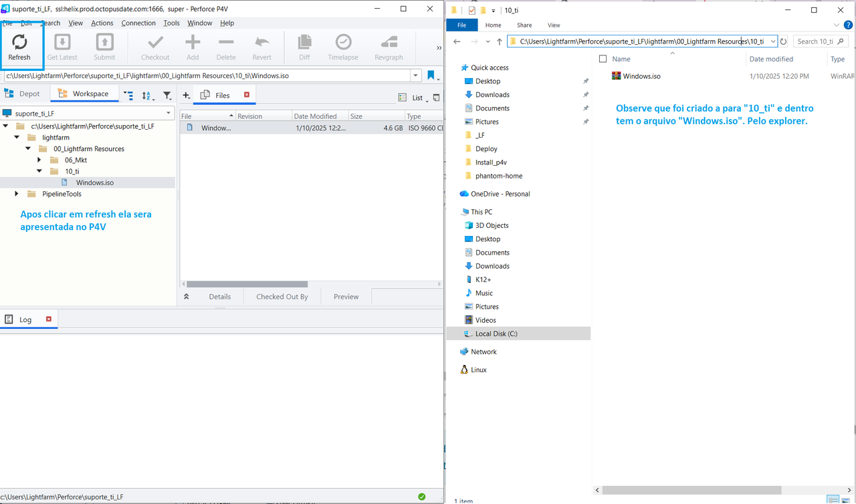Open the P4V address bar history dropdown

[416, 76]
